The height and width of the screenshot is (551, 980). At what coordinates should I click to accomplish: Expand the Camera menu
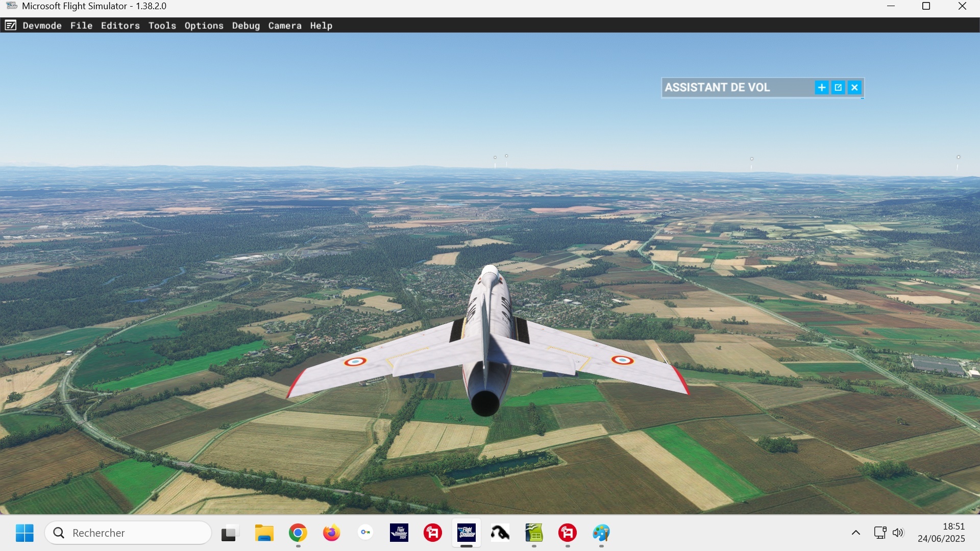tap(284, 26)
